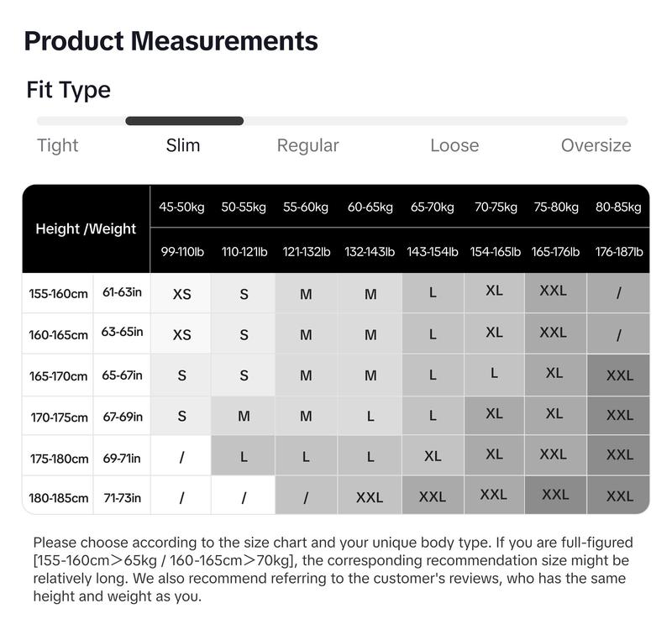Screen dimensions: 672x619
Task: Select XS cell for 155-160cm and 45-50kg
Action: pyautogui.click(x=181, y=294)
